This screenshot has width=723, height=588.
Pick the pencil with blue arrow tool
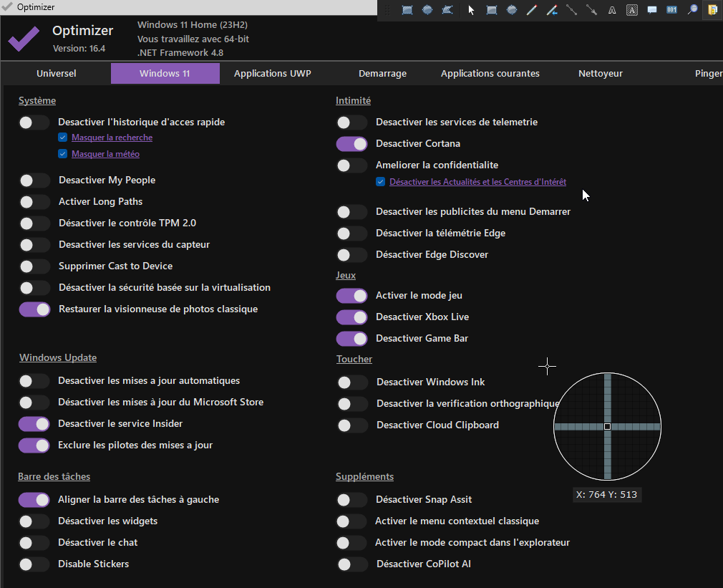[x=552, y=10]
